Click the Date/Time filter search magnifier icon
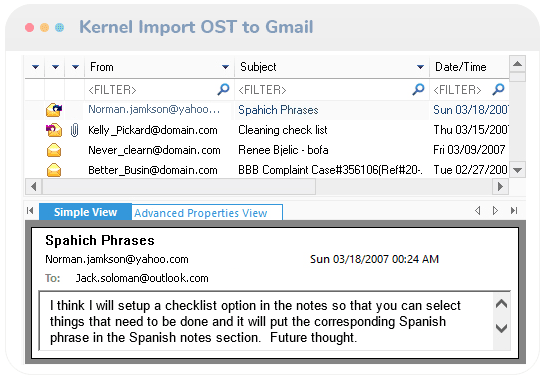Screen dimensions: 545x380 click(498, 90)
